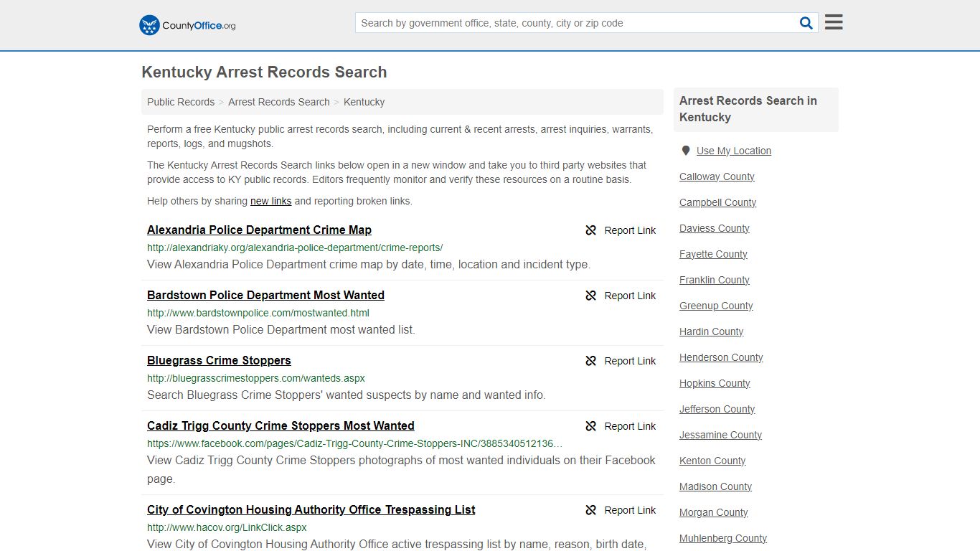The height and width of the screenshot is (551, 980).
Task: Select Campbell County
Action: click(x=717, y=202)
